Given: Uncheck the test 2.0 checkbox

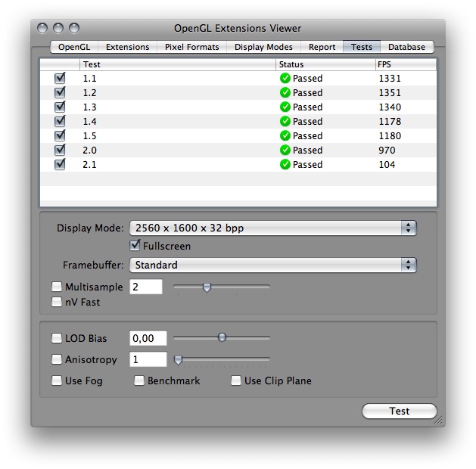Looking at the screenshot, I should (x=60, y=150).
